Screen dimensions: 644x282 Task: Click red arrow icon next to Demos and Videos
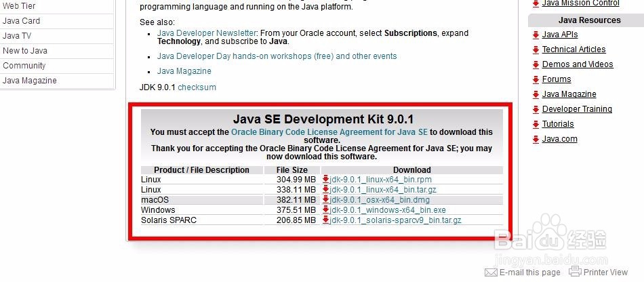coord(536,65)
